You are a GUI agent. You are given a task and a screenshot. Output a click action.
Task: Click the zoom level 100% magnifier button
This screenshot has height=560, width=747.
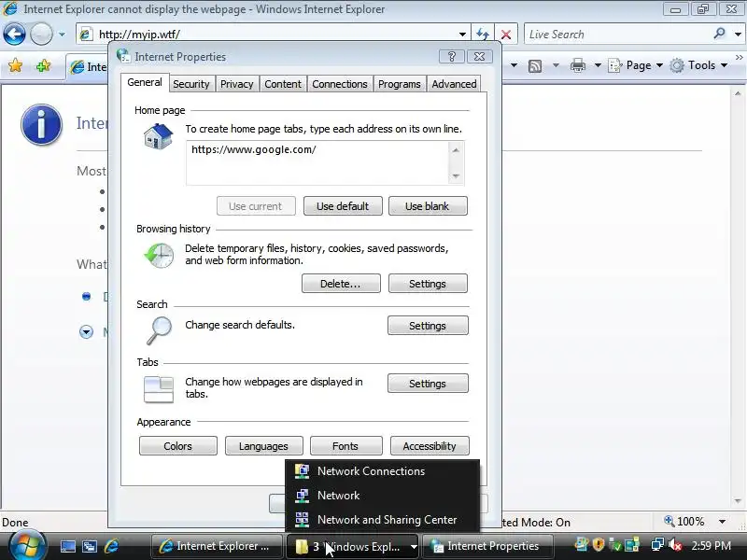click(684, 522)
